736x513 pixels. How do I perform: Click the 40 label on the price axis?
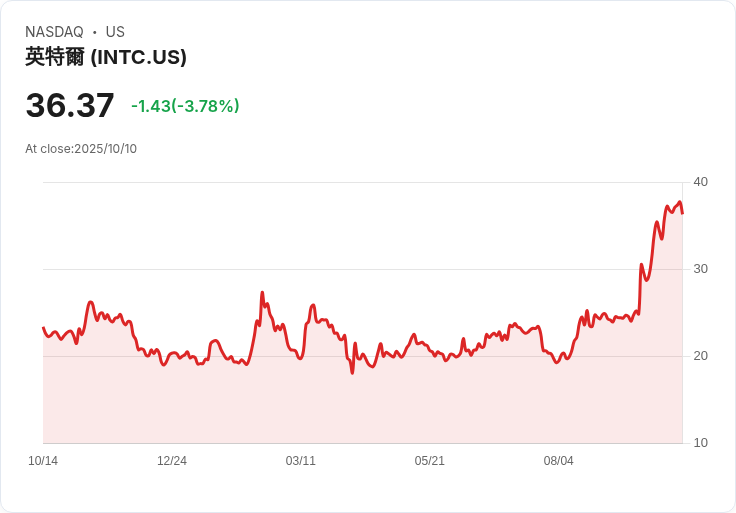[x=700, y=182]
